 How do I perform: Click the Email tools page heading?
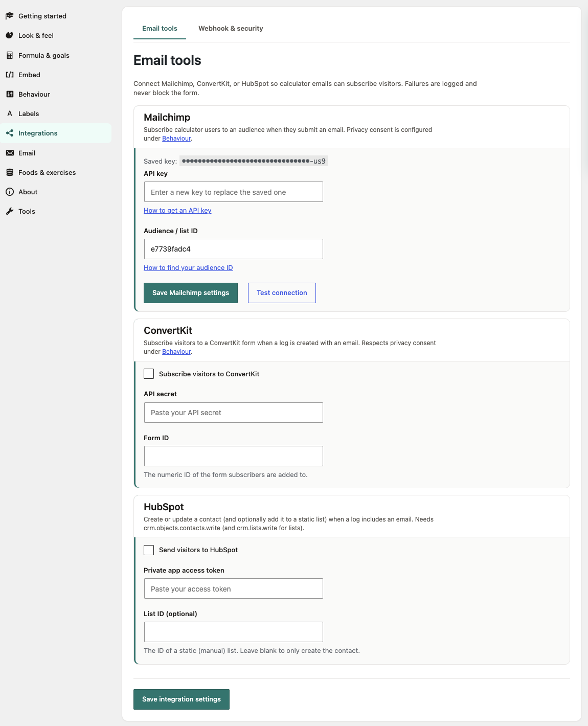pos(167,60)
